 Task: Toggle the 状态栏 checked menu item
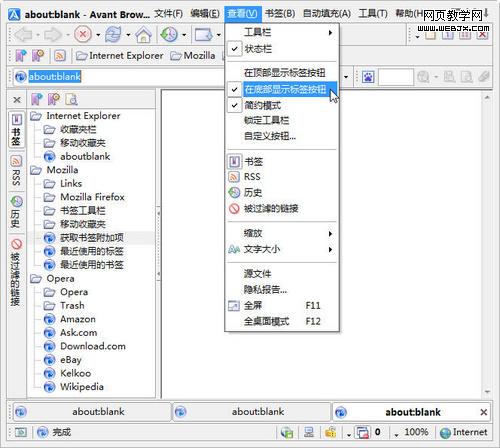282,49
